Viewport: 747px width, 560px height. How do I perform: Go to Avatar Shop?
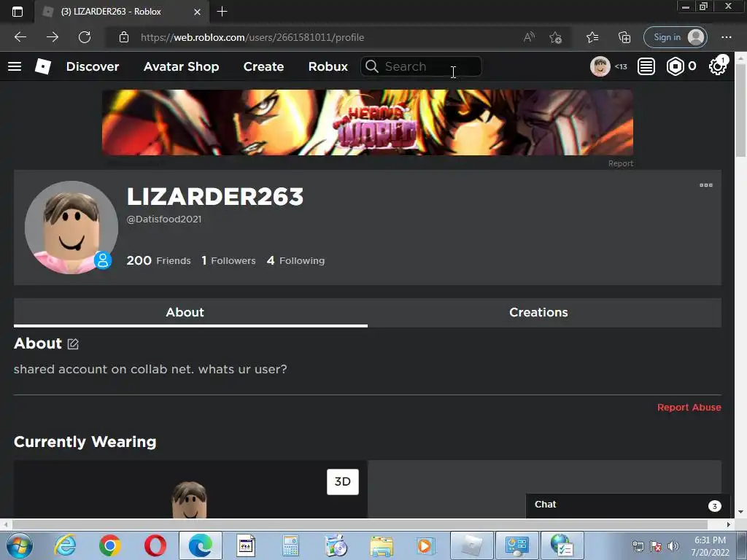coord(181,66)
